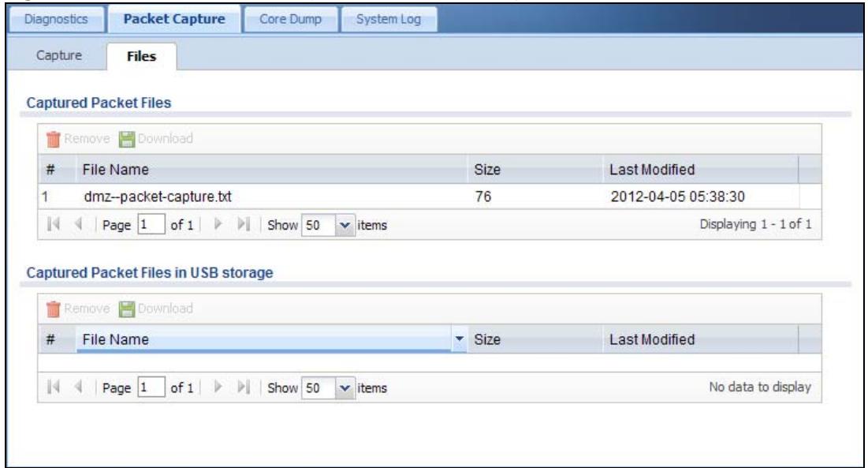Select the Files sub-tab
The width and height of the screenshot is (868, 468).
tap(141, 56)
